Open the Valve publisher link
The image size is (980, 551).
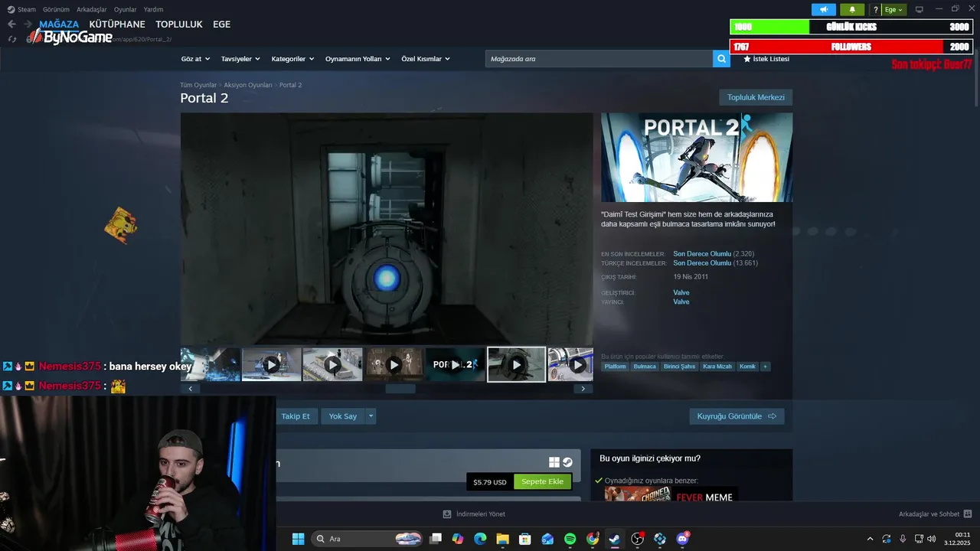pos(681,302)
